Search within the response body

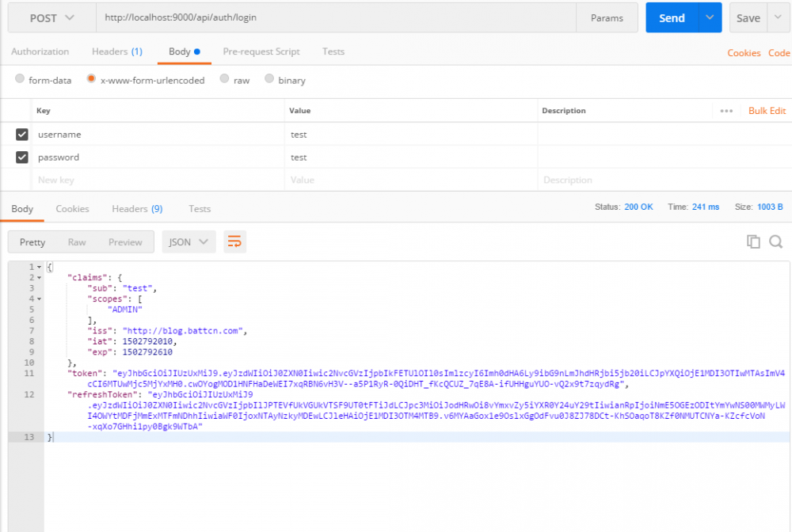point(775,242)
